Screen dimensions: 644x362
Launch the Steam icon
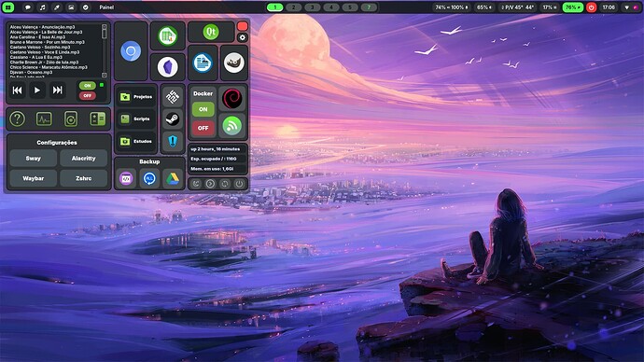point(173,119)
